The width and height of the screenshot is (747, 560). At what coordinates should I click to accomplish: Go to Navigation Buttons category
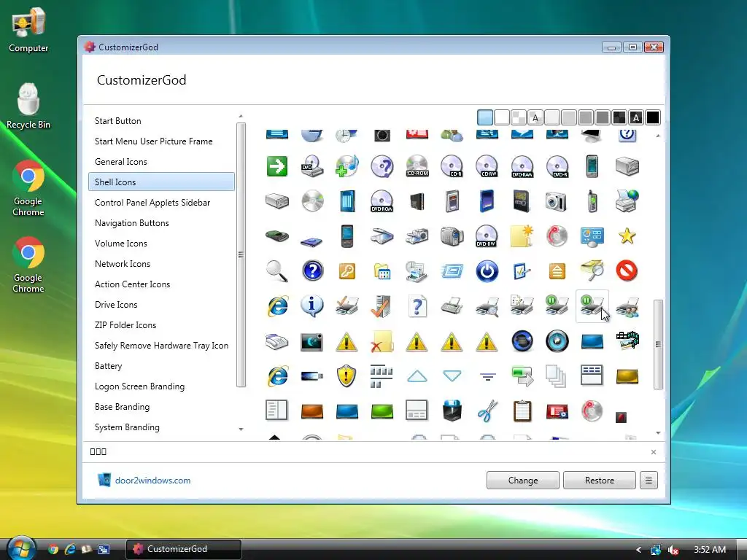pyautogui.click(x=161, y=223)
